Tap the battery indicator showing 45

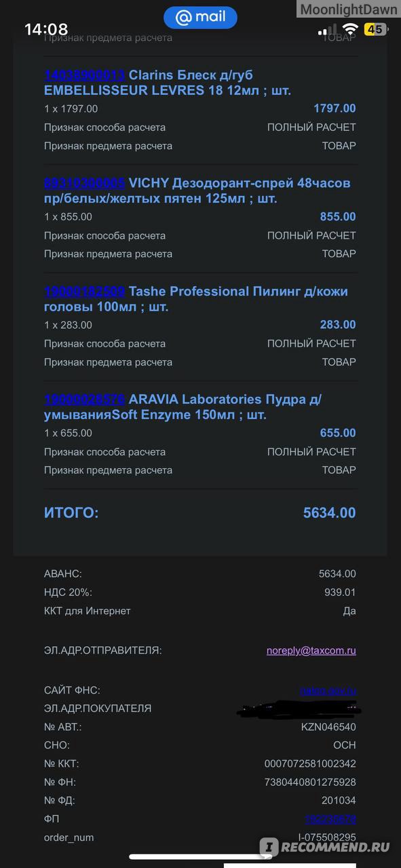click(x=376, y=29)
